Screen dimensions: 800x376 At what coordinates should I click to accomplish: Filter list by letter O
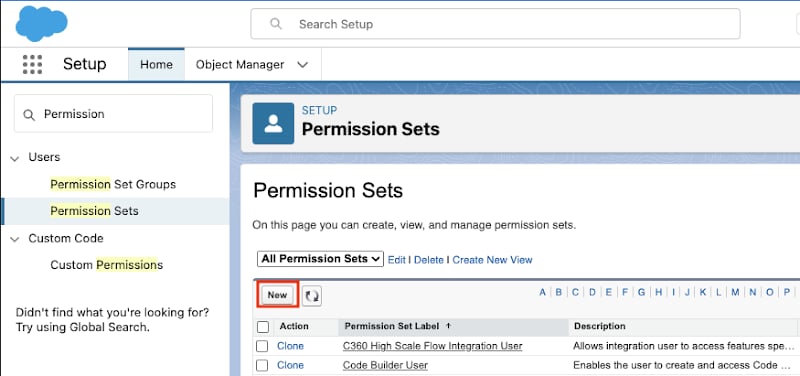pos(769,292)
